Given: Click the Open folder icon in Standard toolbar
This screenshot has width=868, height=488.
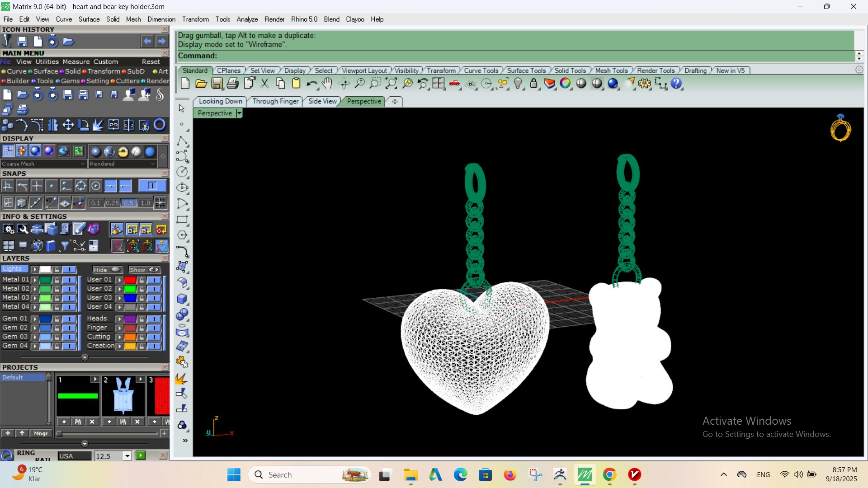Looking at the screenshot, I should coord(201,84).
